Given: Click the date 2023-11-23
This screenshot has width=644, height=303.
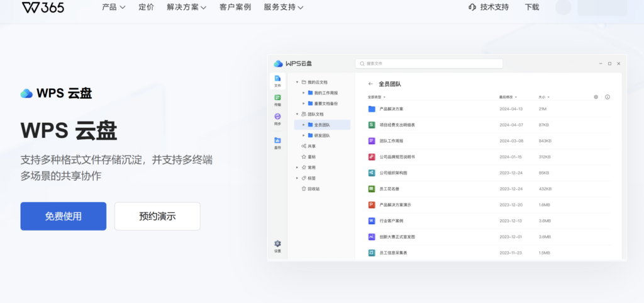Looking at the screenshot, I should 511,253.
